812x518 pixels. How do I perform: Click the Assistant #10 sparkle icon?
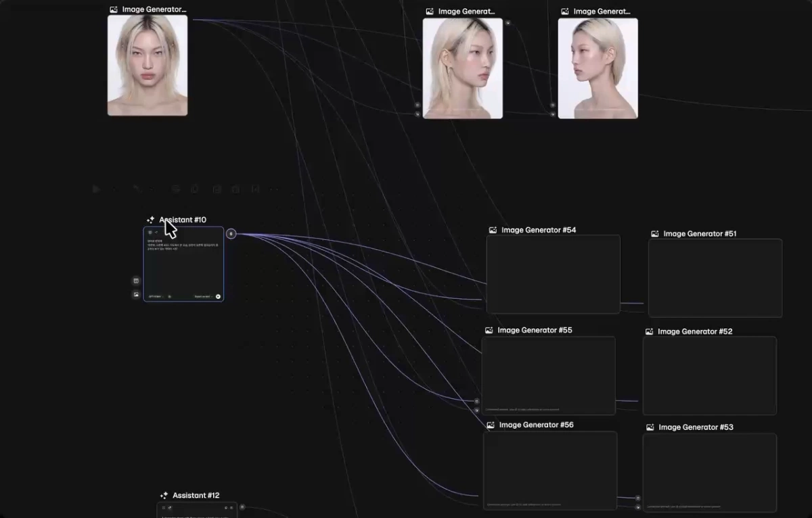pos(151,220)
